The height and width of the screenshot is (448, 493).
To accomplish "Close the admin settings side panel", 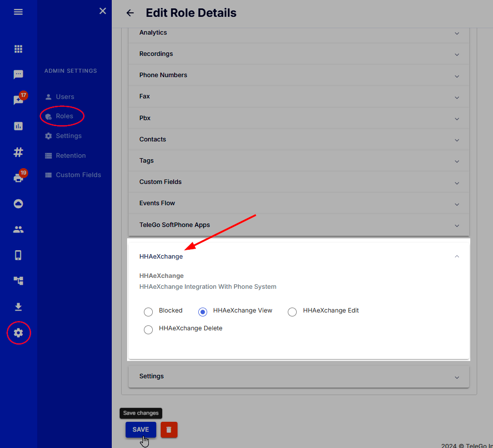I will (102, 11).
